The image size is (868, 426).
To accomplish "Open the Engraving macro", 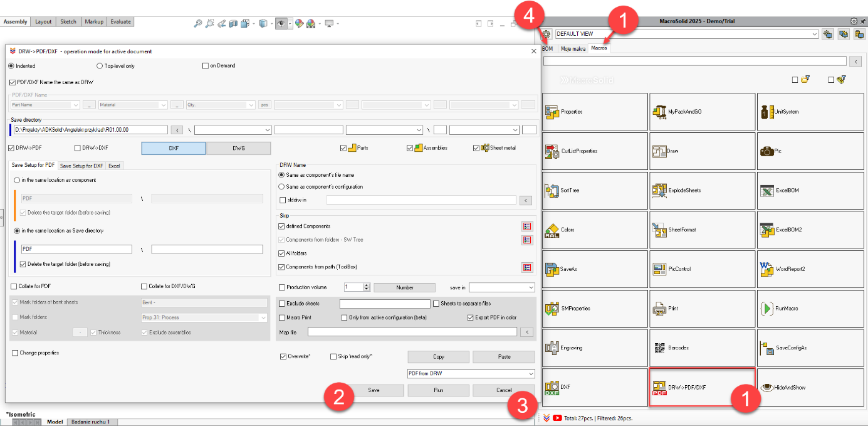I will [594, 348].
